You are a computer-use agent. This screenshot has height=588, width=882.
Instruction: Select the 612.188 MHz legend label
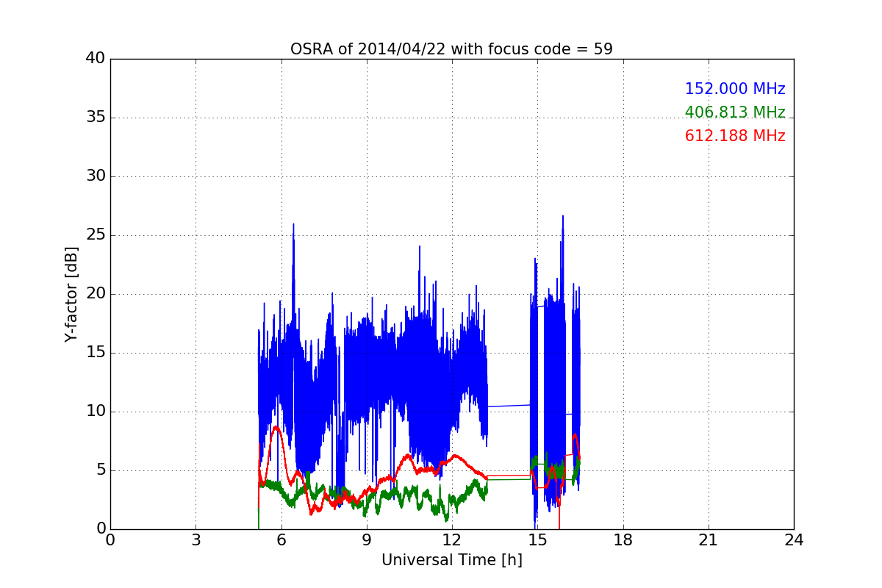coord(735,136)
